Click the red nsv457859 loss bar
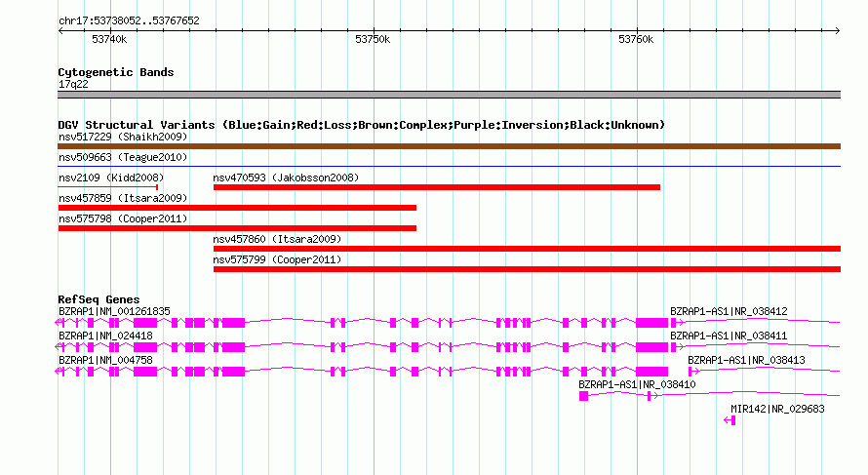This screenshot has width=868, height=475. click(x=237, y=208)
